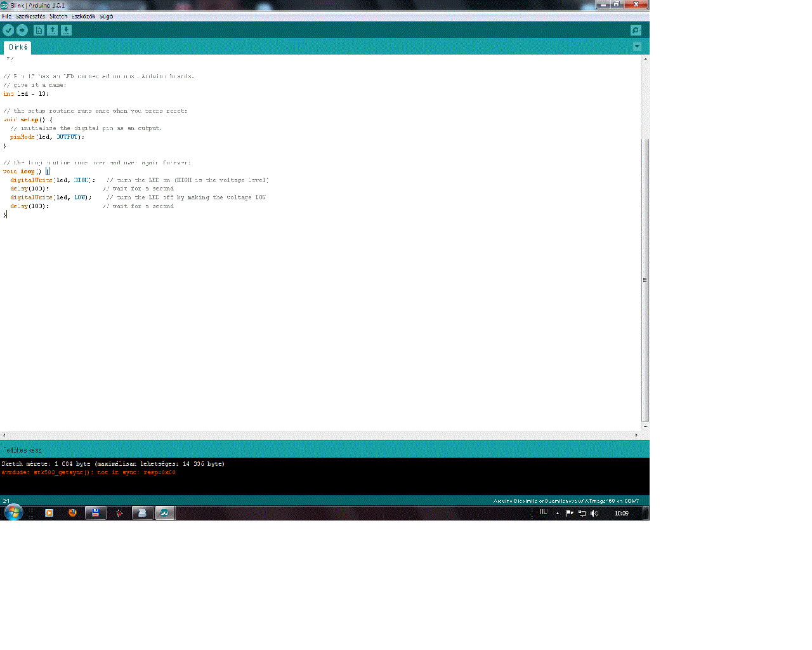This screenshot has height=650, width=812.
Task: Open the Szerkesztés menu
Action: coord(30,17)
